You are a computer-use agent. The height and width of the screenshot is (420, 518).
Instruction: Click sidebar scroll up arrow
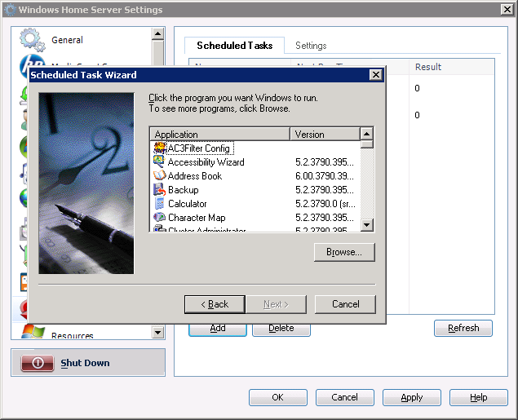158,33
